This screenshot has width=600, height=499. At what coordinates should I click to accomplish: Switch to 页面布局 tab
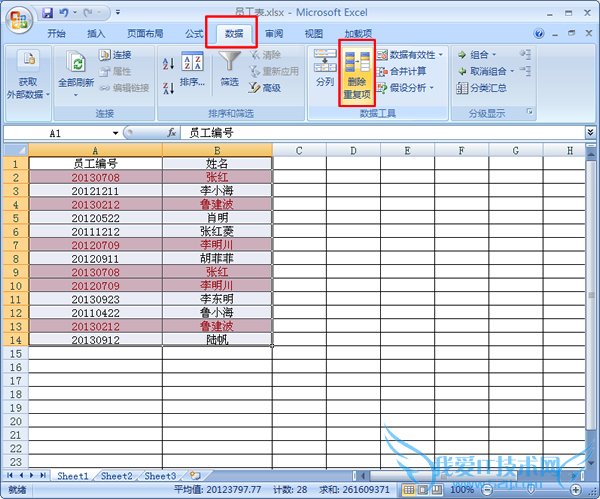[x=145, y=34]
